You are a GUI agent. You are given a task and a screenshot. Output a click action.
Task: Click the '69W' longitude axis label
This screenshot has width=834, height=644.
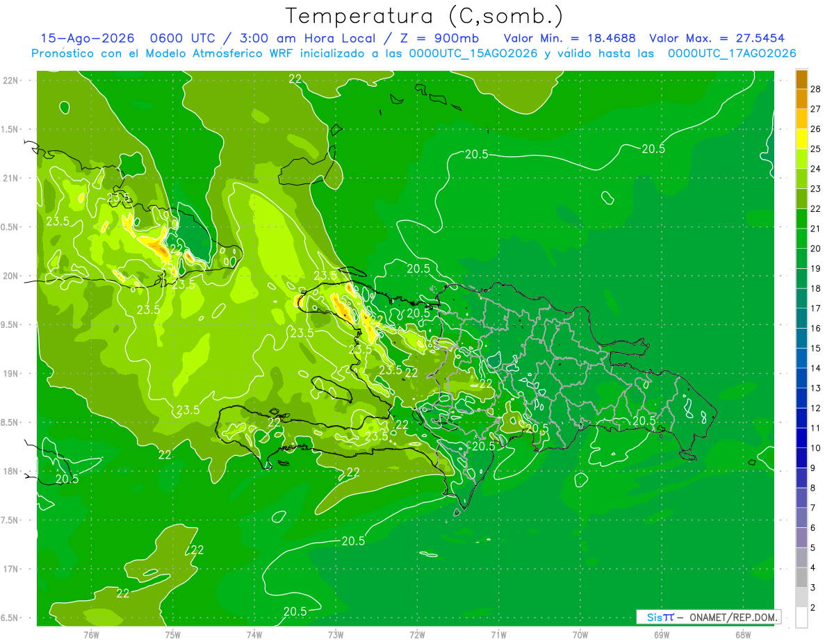[662, 634]
